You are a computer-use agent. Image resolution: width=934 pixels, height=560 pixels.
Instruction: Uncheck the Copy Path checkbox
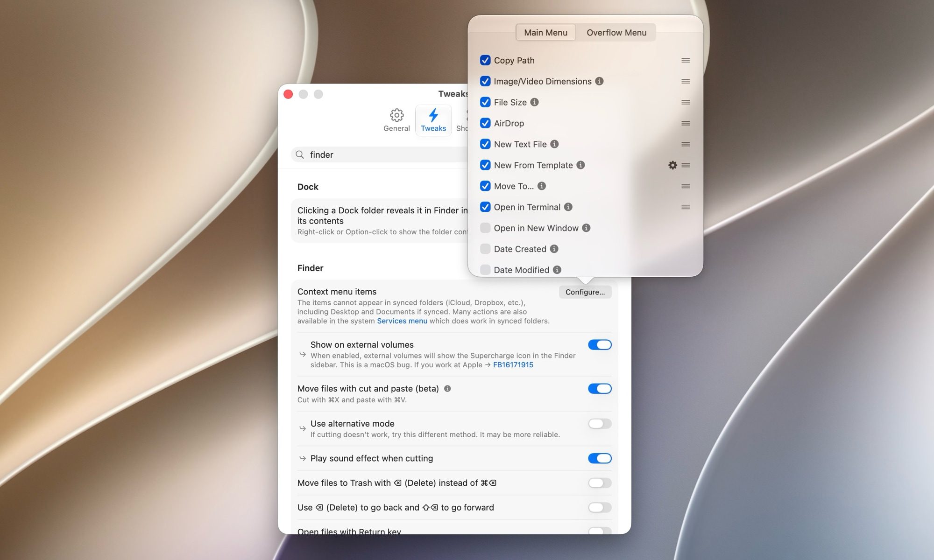point(485,60)
